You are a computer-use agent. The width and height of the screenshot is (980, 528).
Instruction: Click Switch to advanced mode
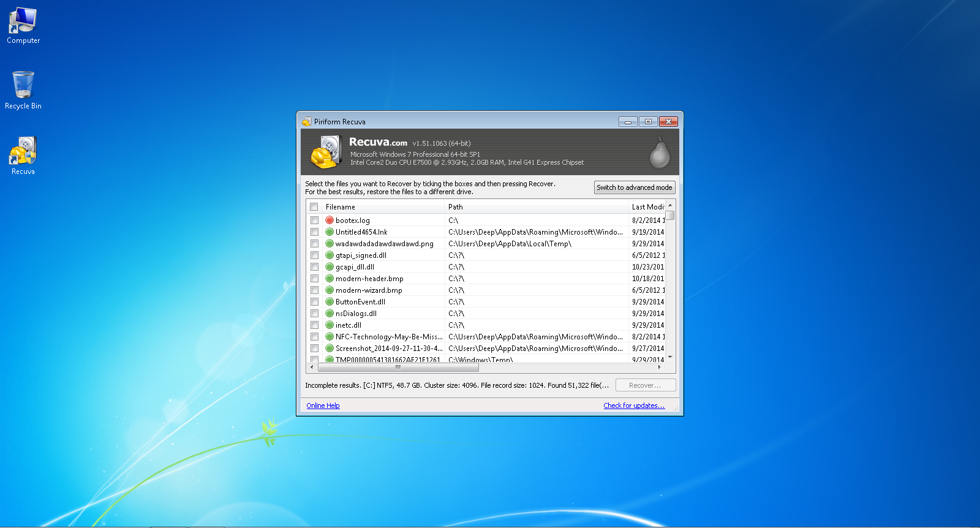pos(635,187)
